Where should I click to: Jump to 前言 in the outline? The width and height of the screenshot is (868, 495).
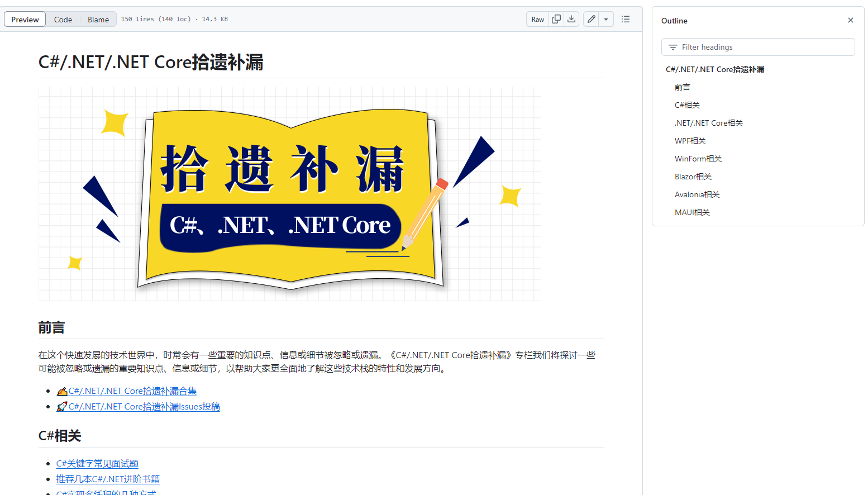point(683,87)
